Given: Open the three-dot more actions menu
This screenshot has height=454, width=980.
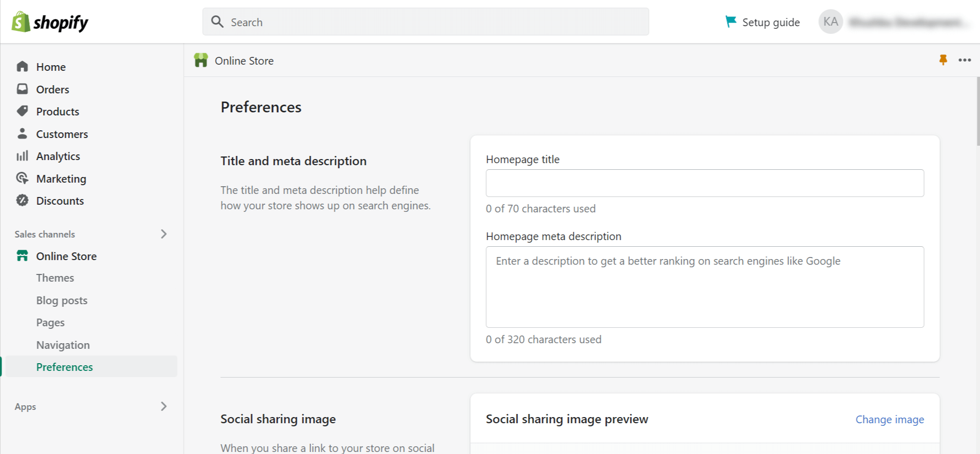Looking at the screenshot, I should pos(965,60).
